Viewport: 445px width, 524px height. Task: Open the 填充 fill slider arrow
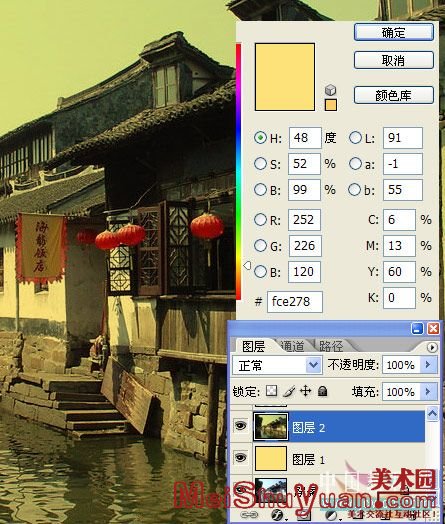[x=429, y=391]
